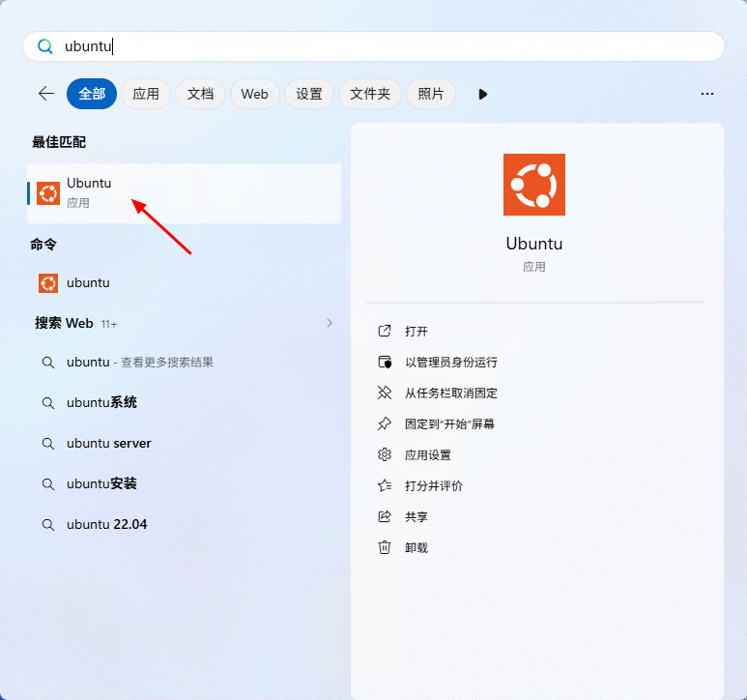Click the Ubuntu title in the preview pane
The width and height of the screenshot is (747, 700).
534,244
